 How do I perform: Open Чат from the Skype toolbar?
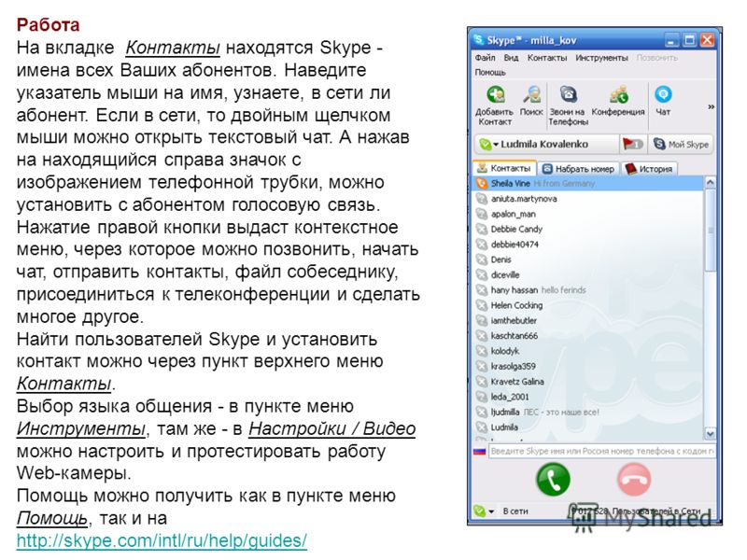tap(663, 101)
